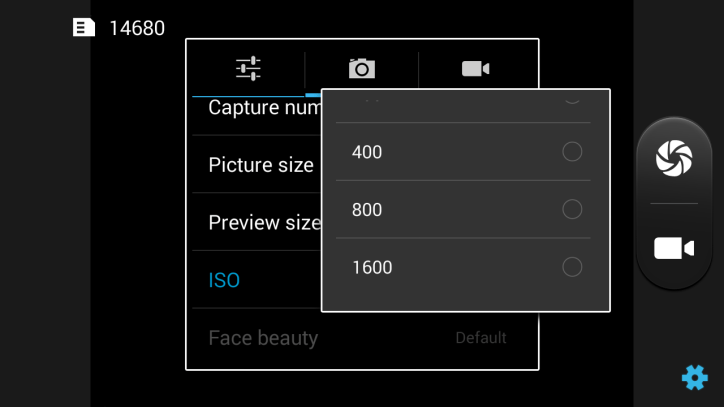Open the video camera settings tab

tap(475, 68)
